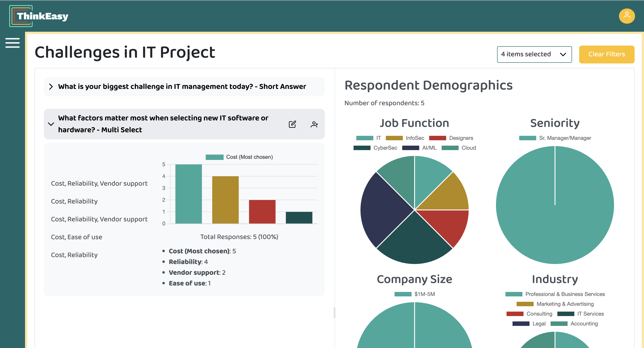
Task: Click the add-person icon on question
Action: (x=314, y=124)
